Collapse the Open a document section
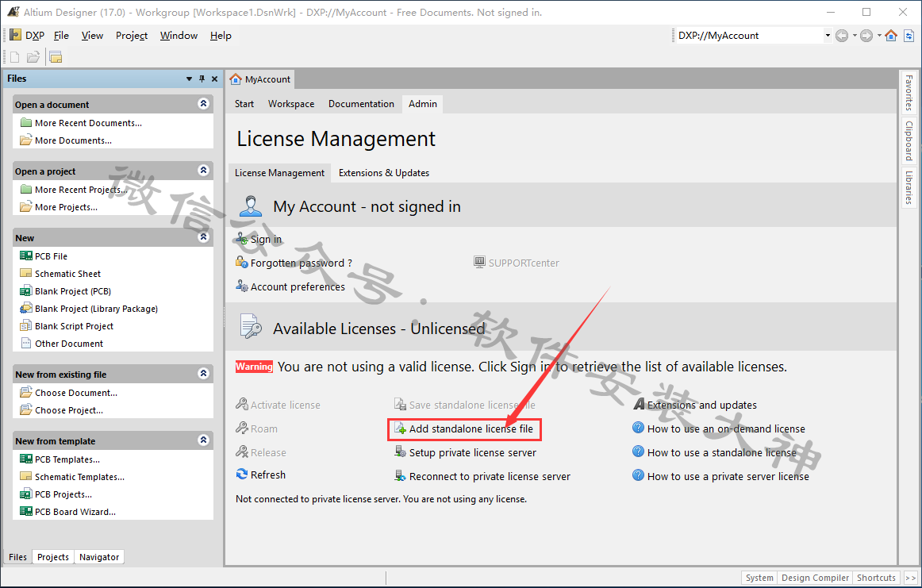 (x=203, y=103)
